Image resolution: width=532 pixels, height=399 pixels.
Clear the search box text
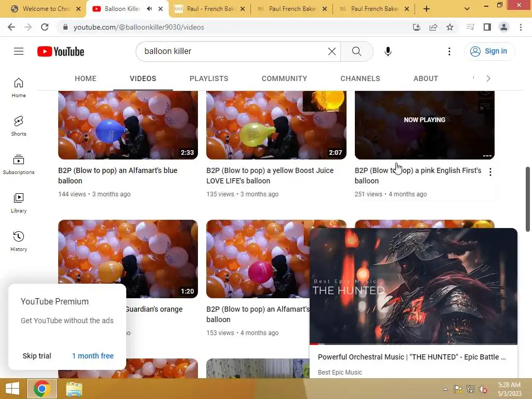tap(332, 51)
